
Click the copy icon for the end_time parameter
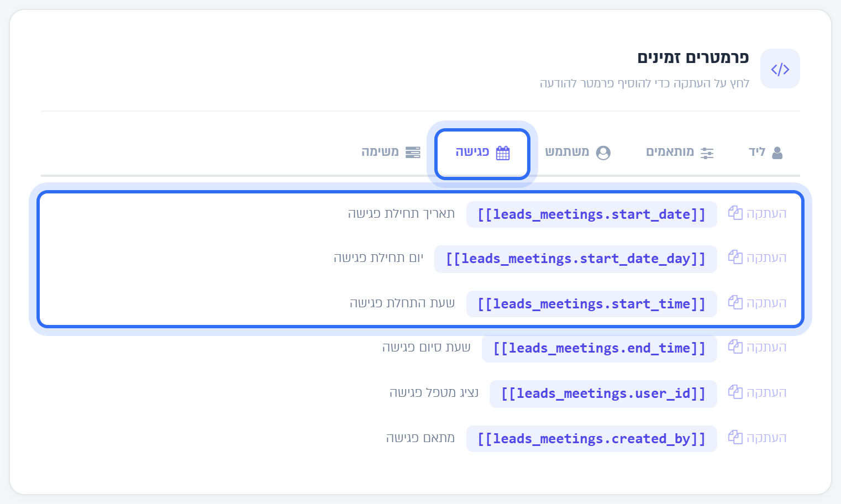[735, 347]
